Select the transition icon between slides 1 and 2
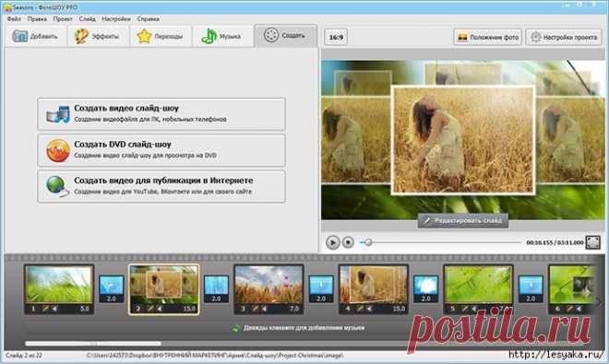Viewport: 609px width, 364px height. pos(111,288)
